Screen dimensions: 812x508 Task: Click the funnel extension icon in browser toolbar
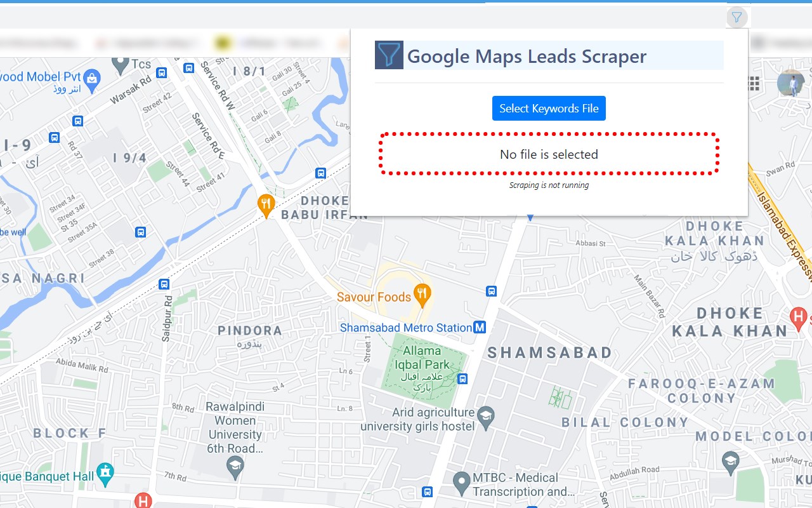[x=737, y=17]
